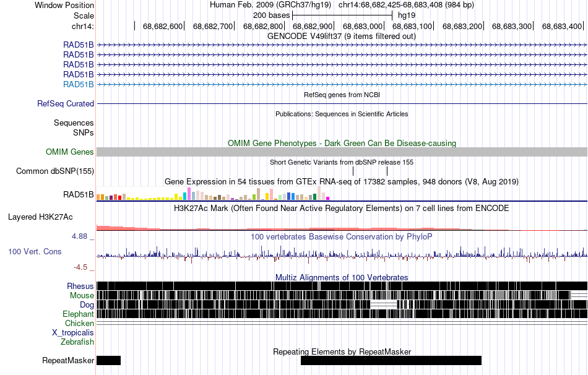Open the RefSeq genes from NCBI title
This screenshot has height=375, width=588.
[x=342, y=95]
